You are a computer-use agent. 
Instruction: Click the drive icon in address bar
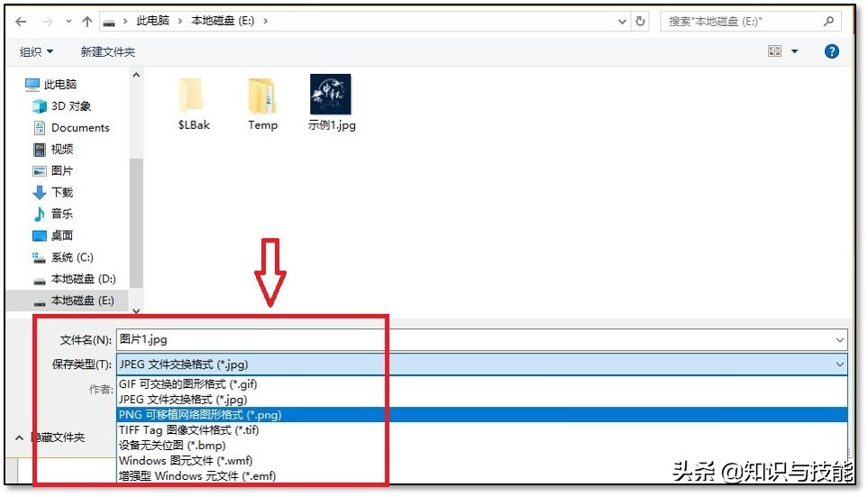pyautogui.click(x=110, y=22)
